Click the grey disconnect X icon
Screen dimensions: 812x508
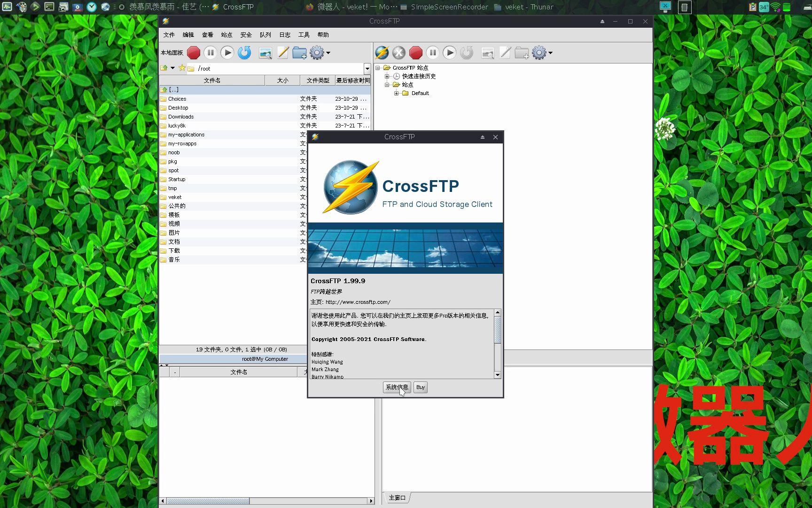[x=399, y=53]
